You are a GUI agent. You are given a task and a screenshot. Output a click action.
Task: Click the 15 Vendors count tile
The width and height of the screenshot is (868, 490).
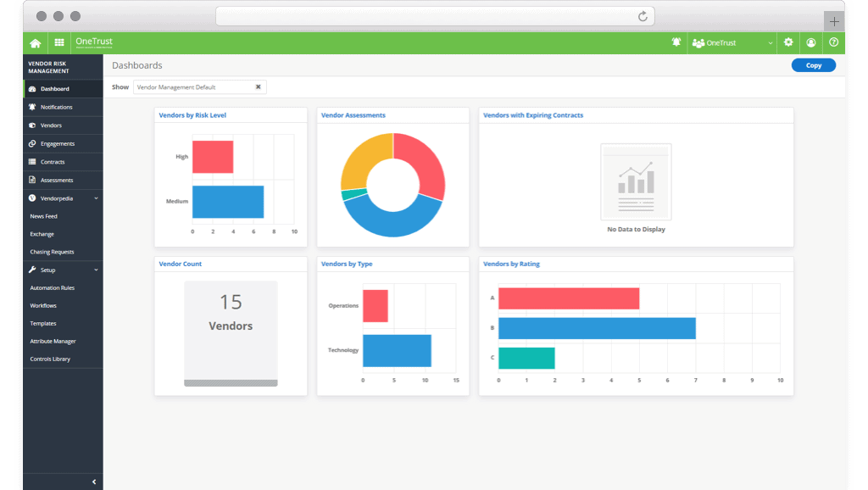point(231,332)
